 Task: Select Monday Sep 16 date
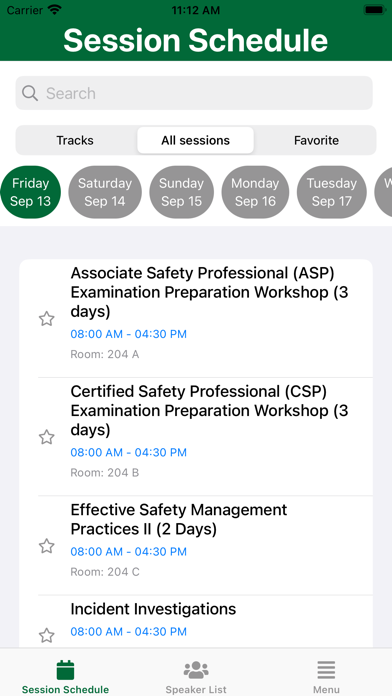pos(255,192)
